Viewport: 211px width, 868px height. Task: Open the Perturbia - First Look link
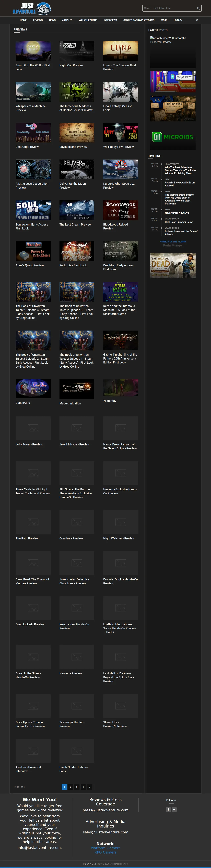point(73,266)
